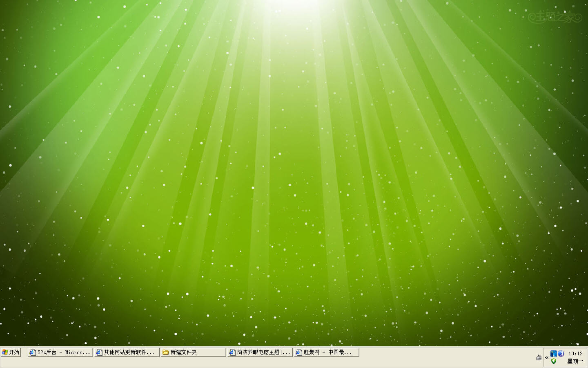The height and width of the screenshot is (368, 588).
Task: Switch to the 简洁养眼电脑主题 window
Action: coord(260,352)
